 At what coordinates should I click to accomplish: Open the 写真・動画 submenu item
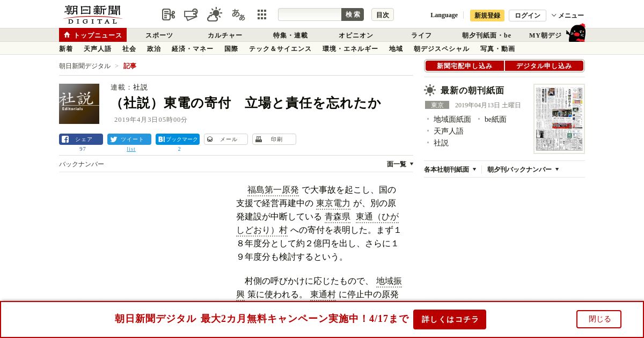pos(497,48)
